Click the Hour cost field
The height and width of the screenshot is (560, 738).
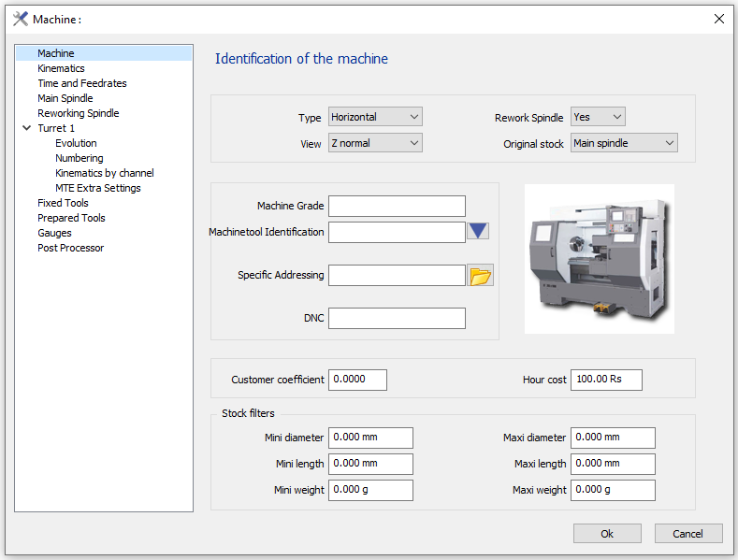(606, 380)
